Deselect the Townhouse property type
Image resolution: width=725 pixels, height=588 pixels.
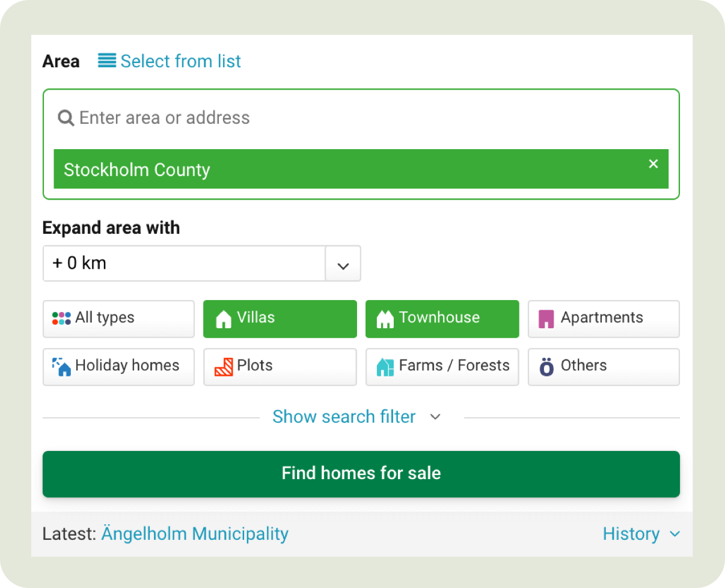[x=442, y=319]
